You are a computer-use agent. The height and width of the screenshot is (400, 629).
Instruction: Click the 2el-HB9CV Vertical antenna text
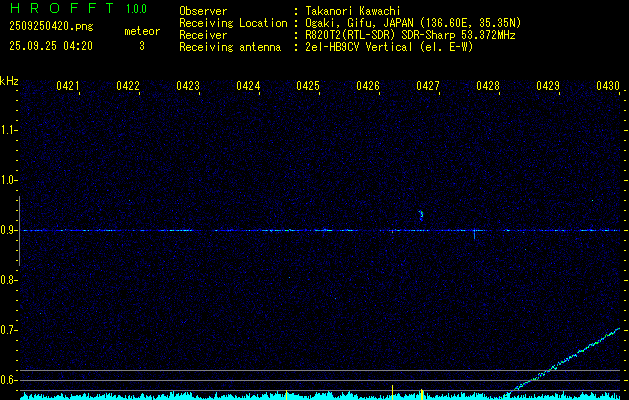pyautogui.click(x=390, y=47)
